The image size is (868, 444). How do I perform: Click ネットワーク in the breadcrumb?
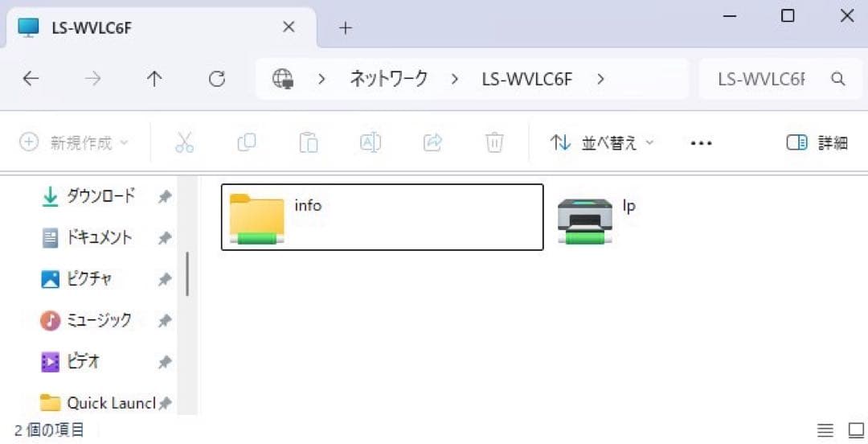389,79
